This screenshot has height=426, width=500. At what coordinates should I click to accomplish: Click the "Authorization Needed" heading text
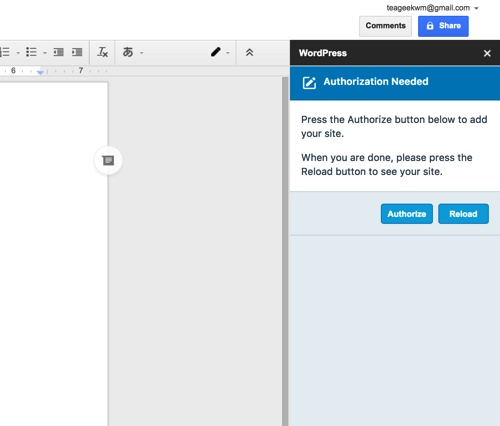click(376, 81)
